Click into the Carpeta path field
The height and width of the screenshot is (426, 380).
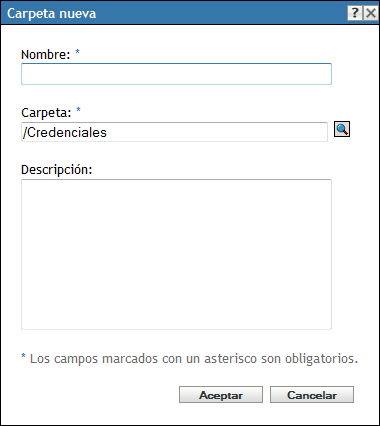tap(174, 132)
